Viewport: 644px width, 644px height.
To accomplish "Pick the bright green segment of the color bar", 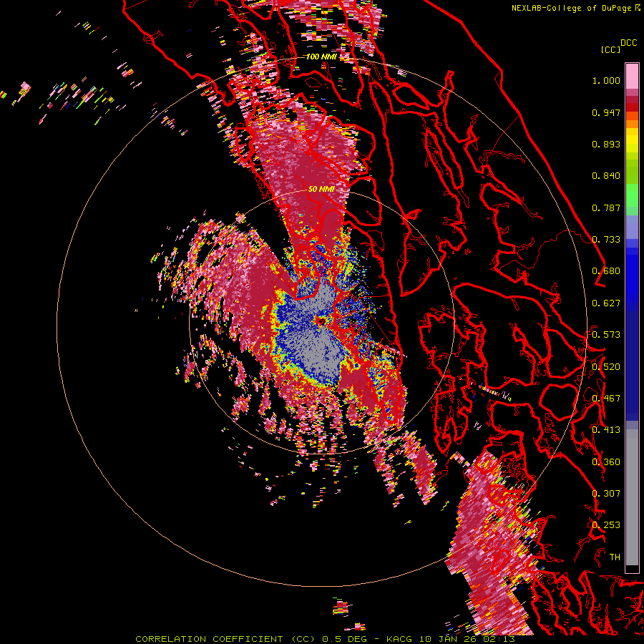I will point(632,195).
